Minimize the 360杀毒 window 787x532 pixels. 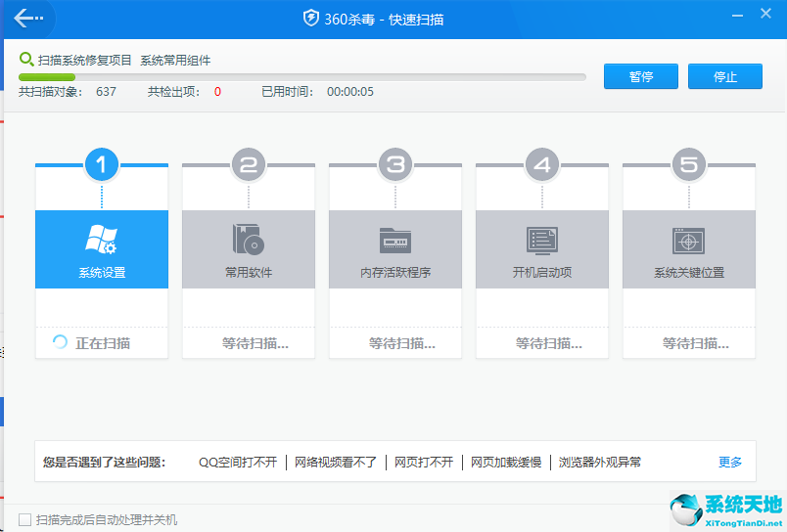[737, 16]
